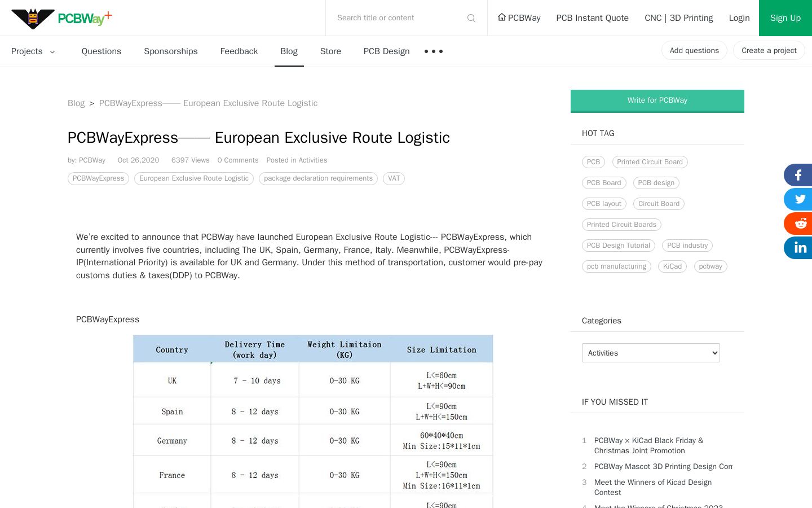Select Printed Circuit Board hot tag
Screen dimensions: 812x508
[650, 162]
